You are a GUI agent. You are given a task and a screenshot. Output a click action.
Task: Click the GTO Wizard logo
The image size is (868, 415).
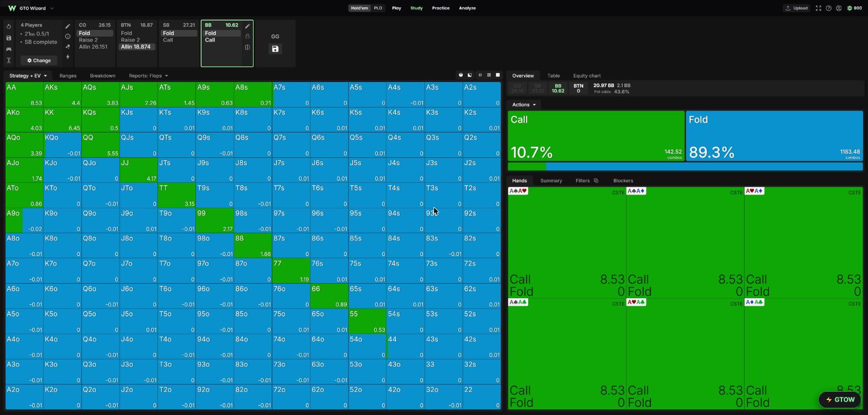12,8
